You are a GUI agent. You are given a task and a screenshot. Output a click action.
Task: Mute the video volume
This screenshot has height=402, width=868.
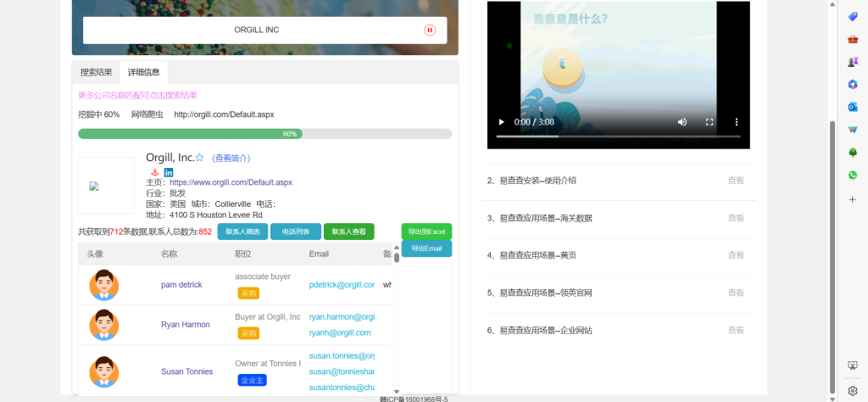[682, 122]
